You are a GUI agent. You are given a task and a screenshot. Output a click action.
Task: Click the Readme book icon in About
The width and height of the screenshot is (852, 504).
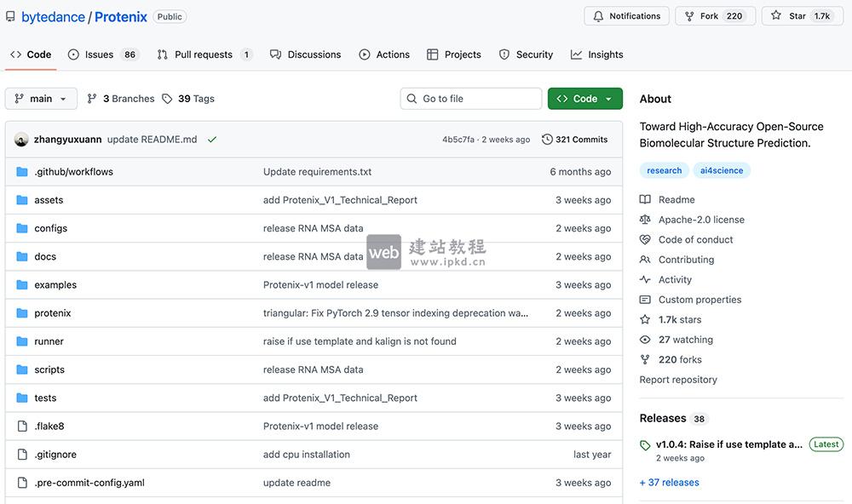[645, 199]
